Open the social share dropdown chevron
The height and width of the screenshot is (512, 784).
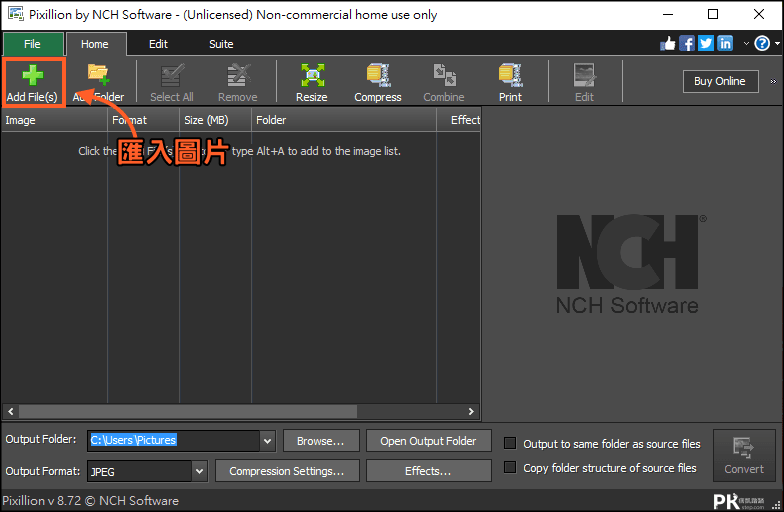(x=746, y=44)
